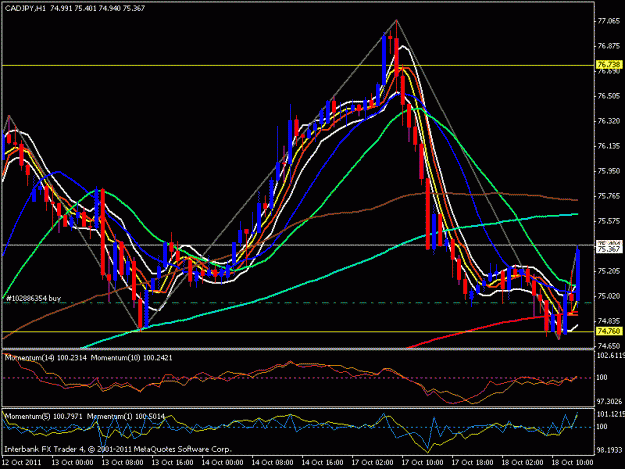Click the '18 Oct 02:00' time axis label
625x469 pixels.
[x=523, y=463]
